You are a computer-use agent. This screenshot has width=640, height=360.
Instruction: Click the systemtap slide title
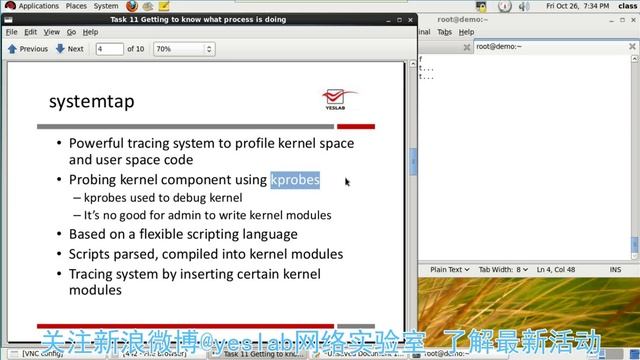click(91, 101)
